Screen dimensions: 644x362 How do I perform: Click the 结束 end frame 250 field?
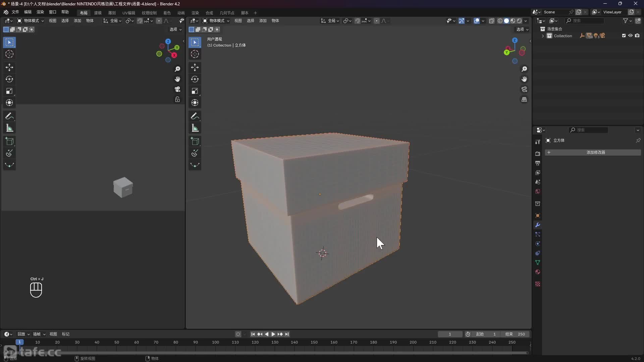[x=515, y=334]
